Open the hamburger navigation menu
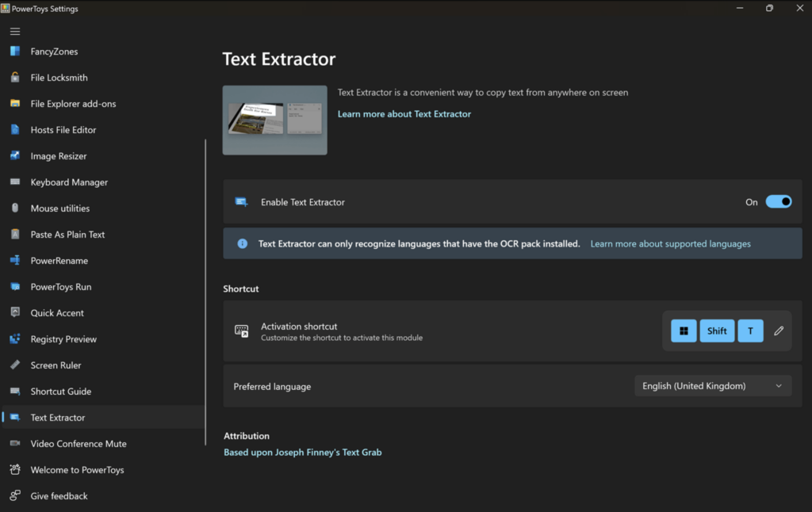This screenshot has height=512, width=812. [15, 32]
